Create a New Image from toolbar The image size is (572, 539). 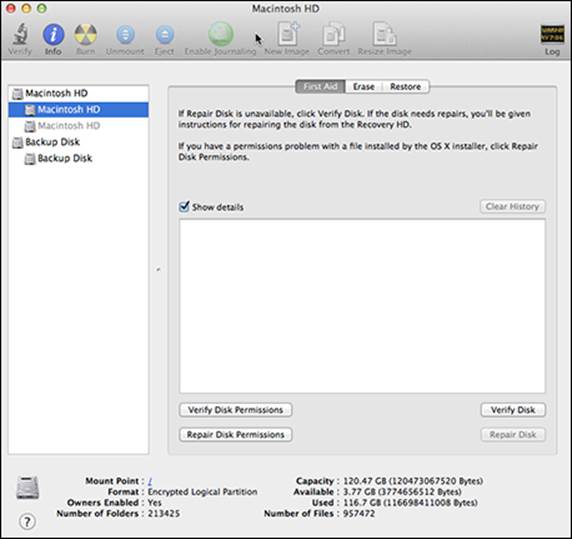point(288,34)
